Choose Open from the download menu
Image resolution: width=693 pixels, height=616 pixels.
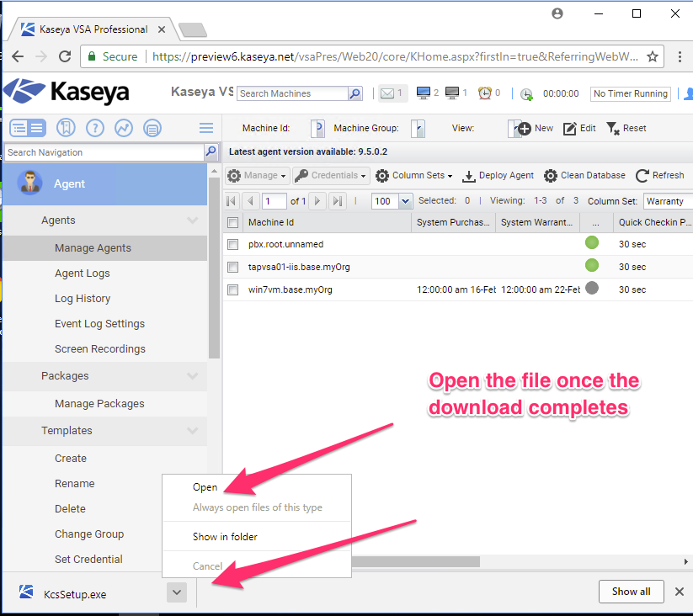click(205, 487)
